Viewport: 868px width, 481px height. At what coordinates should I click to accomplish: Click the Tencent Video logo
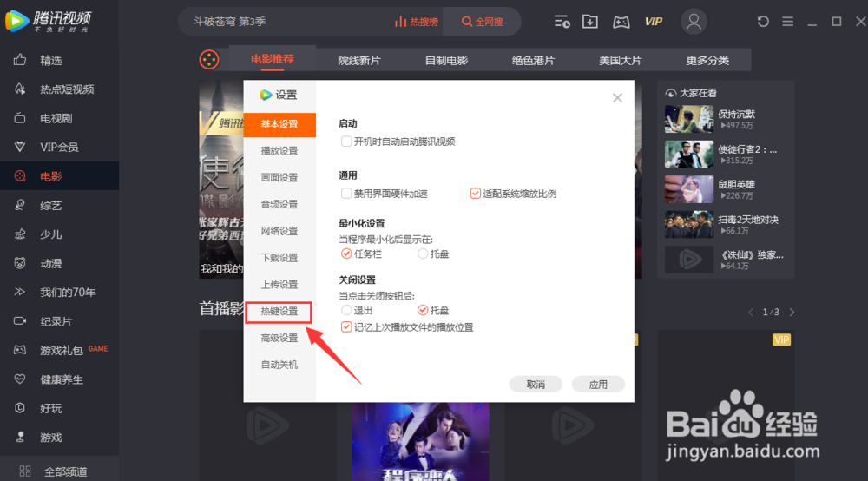(48, 21)
